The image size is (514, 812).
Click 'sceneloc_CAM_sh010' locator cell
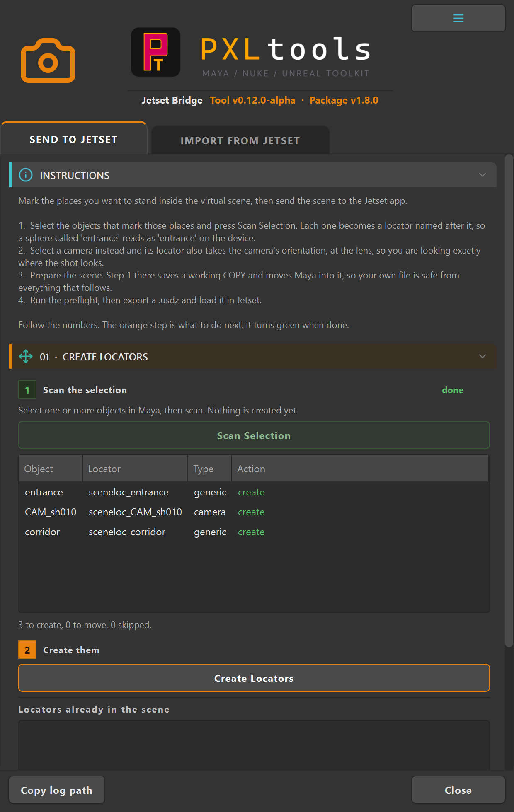135,512
